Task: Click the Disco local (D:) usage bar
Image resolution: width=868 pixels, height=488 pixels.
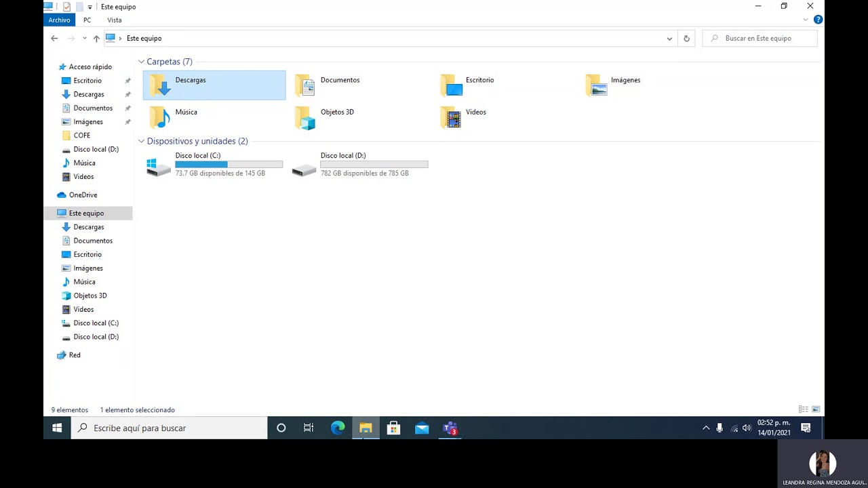Action: (374, 165)
